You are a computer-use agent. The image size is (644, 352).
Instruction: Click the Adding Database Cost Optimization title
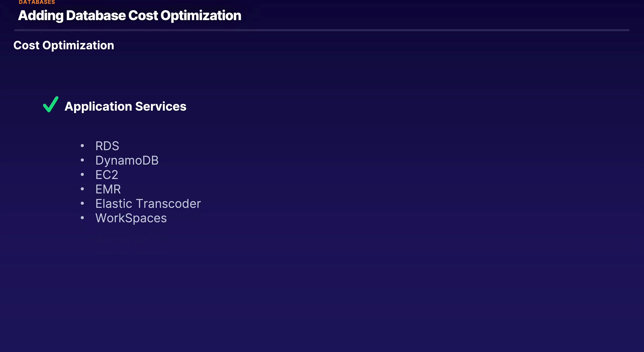click(129, 16)
